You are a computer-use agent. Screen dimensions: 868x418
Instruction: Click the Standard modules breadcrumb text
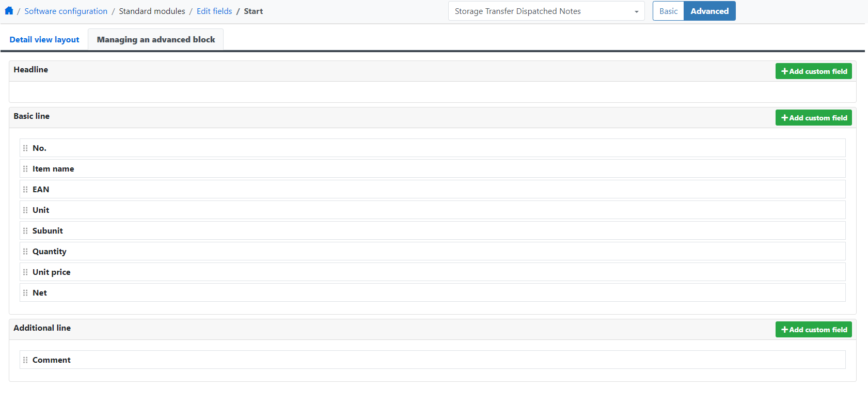point(152,11)
